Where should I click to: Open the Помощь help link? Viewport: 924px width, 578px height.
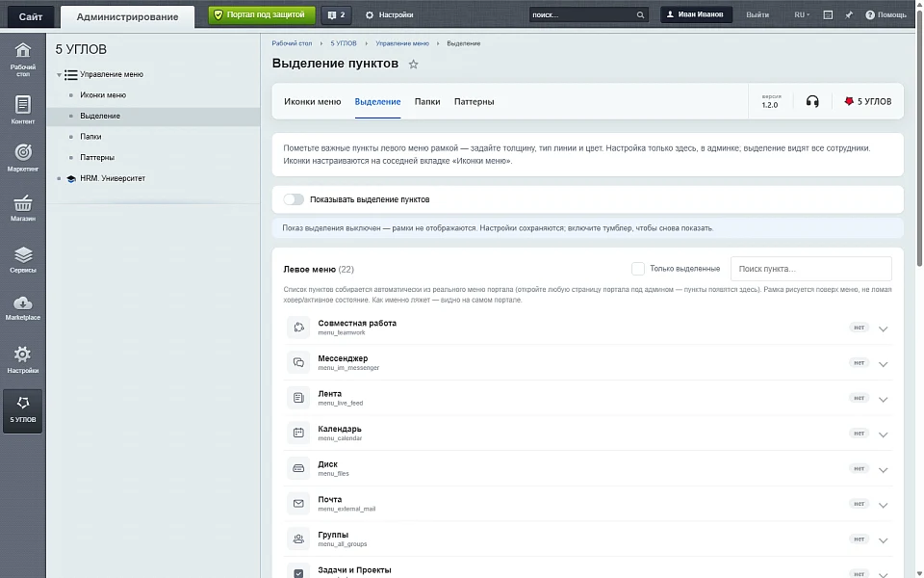click(885, 14)
